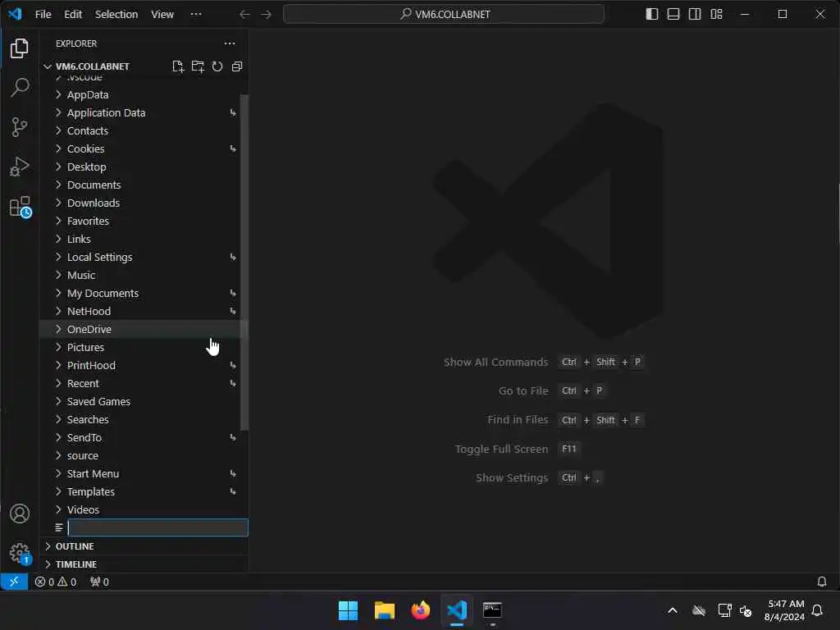The image size is (840, 630).
Task: Toggle the bottom panel layout icon
Action: point(673,14)
